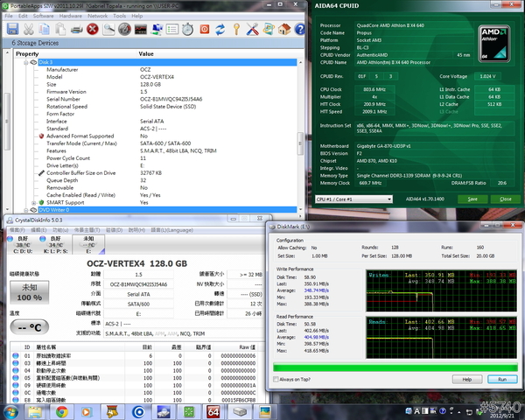Click the scissors Cut toolbar icon

(28, 30)
